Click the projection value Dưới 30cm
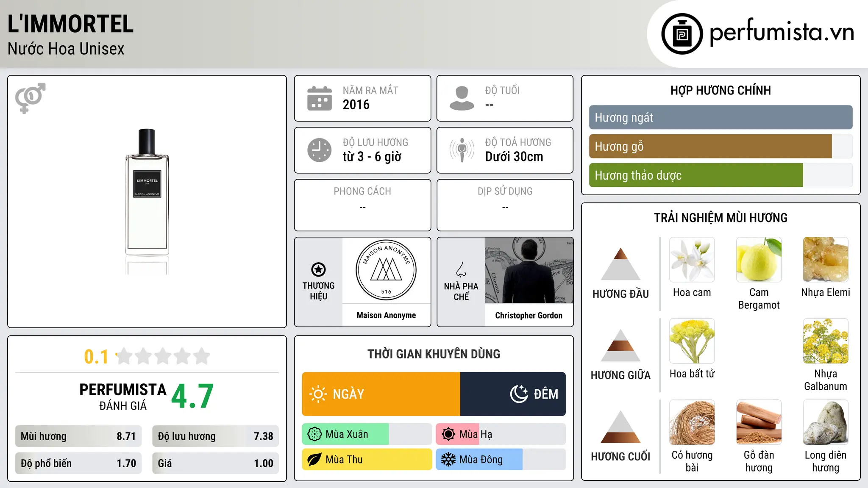This screenshot has width=868, height=488. click(x=514, y=157)
